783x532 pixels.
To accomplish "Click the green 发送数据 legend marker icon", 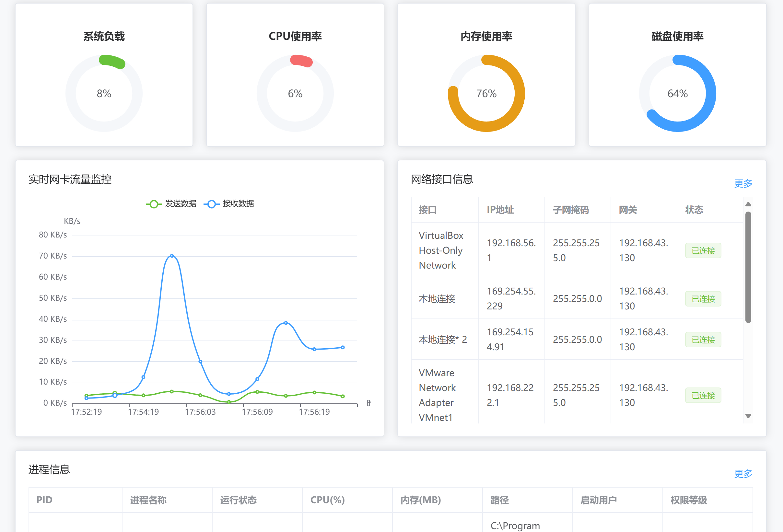I will click(x=154, y=204).
